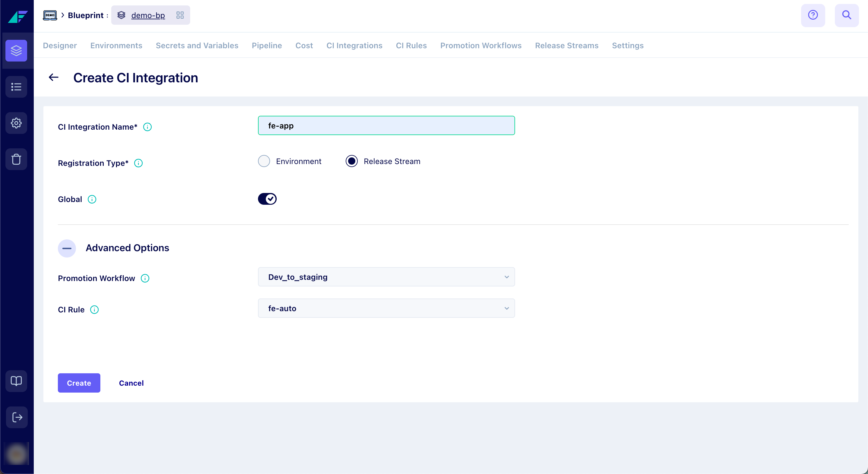Collapse the Advanced Options section
This screenshot has width=868, height=474.
pyautogui.click(x=67, y=248)
